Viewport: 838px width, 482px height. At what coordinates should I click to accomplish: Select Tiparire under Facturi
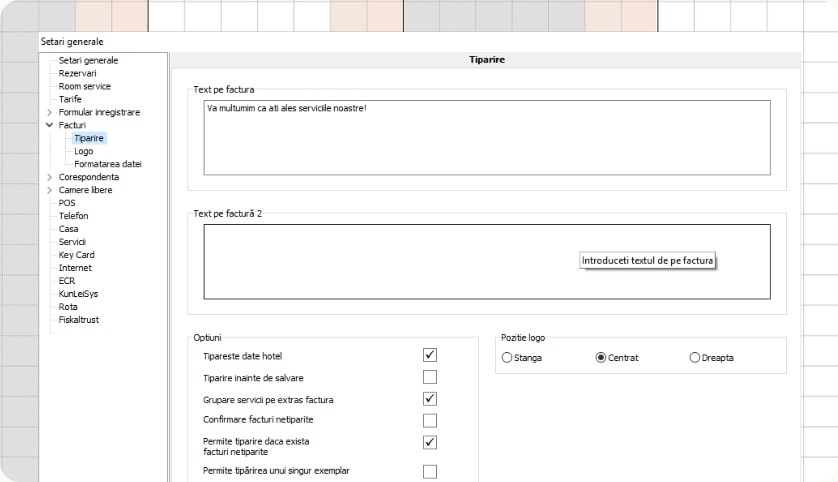point(89,138)
